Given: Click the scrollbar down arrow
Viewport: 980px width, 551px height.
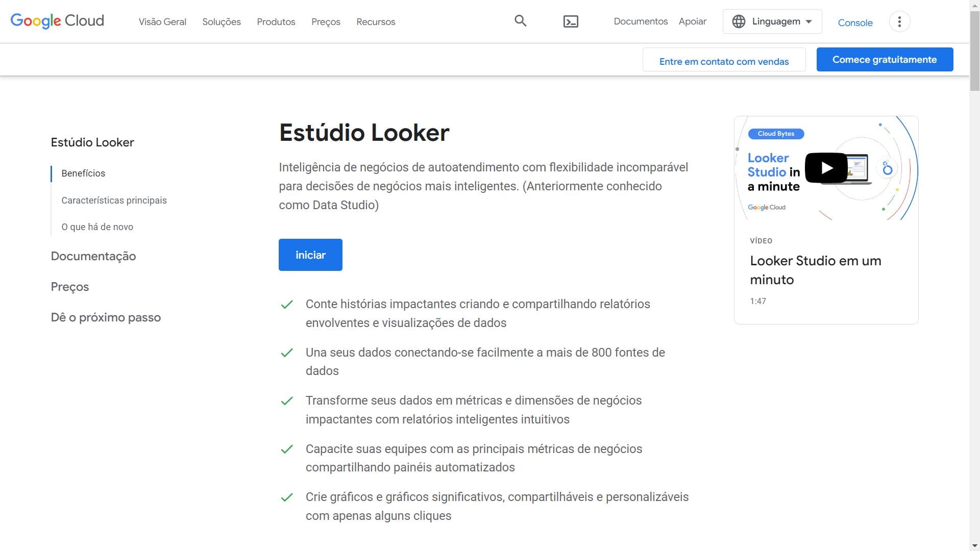Looking at the screenshot, I should coord(974,545).
